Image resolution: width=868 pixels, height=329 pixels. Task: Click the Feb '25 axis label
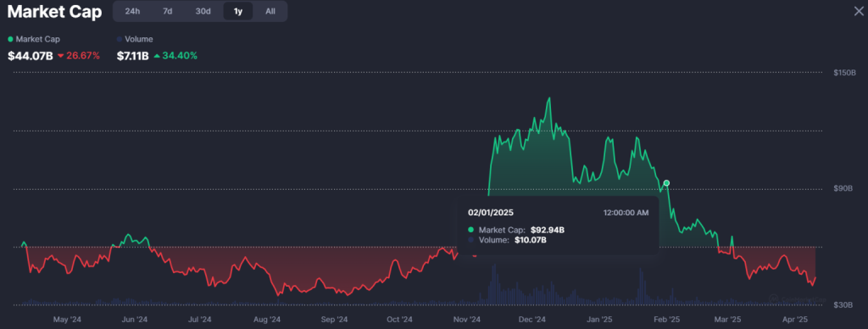click(666, 320)
